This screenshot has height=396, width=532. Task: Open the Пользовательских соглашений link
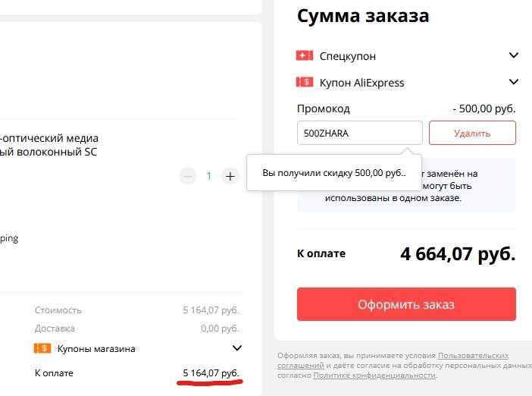pos(473,355)
